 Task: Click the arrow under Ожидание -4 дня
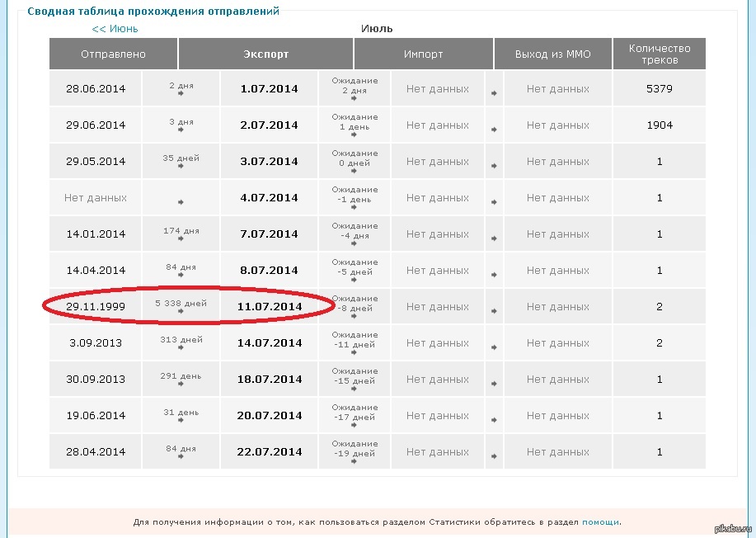354,243
